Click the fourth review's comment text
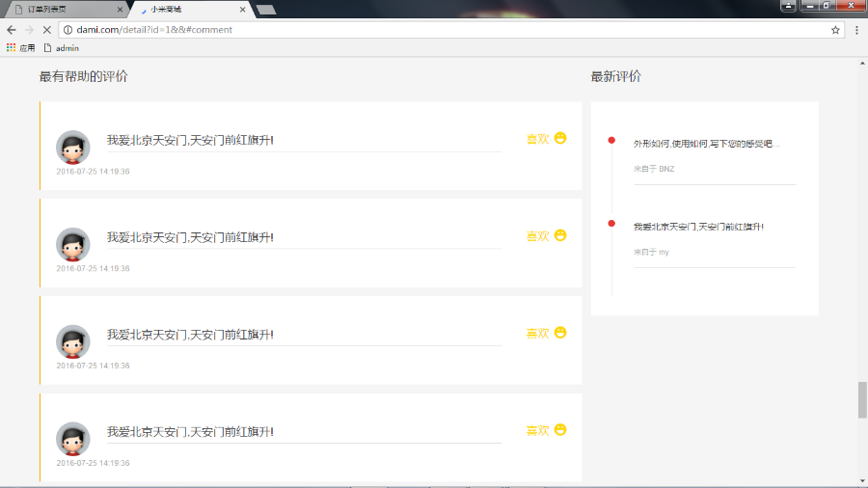868x488 pixels. (190, 432)
